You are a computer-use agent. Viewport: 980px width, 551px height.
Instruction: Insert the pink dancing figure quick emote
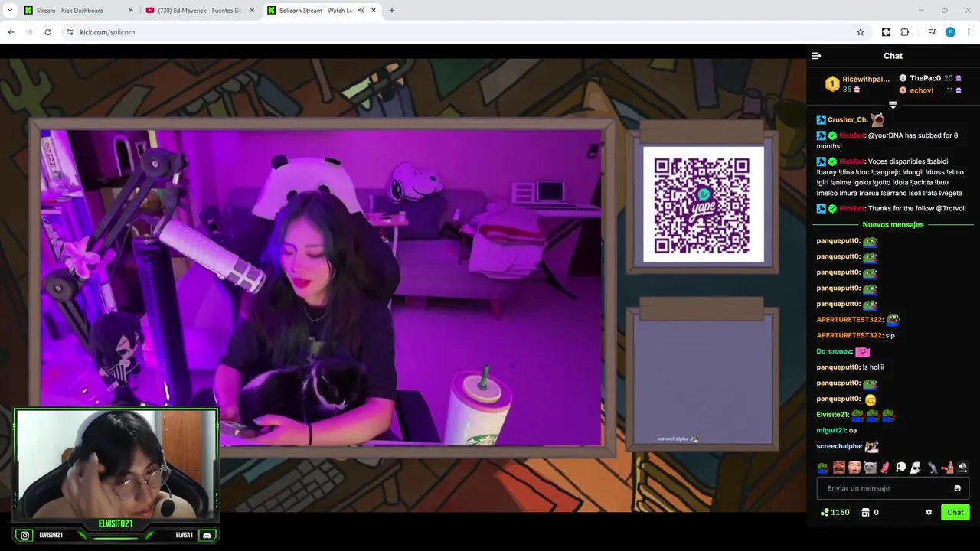click(x=885, y=467)
